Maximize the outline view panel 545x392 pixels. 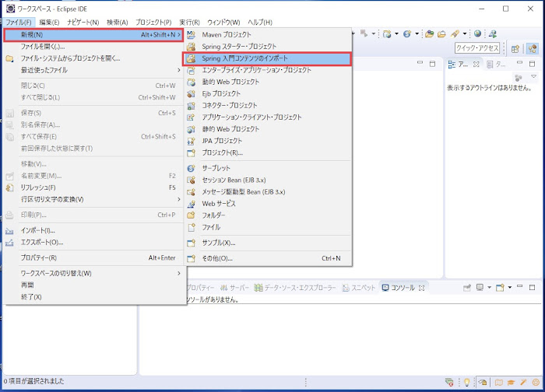532,64
